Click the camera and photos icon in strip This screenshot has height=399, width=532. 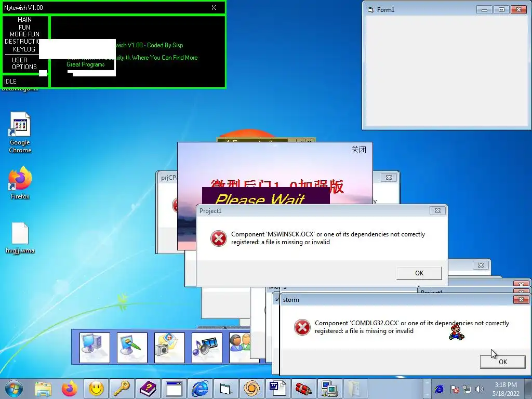[x=169, y=348]
